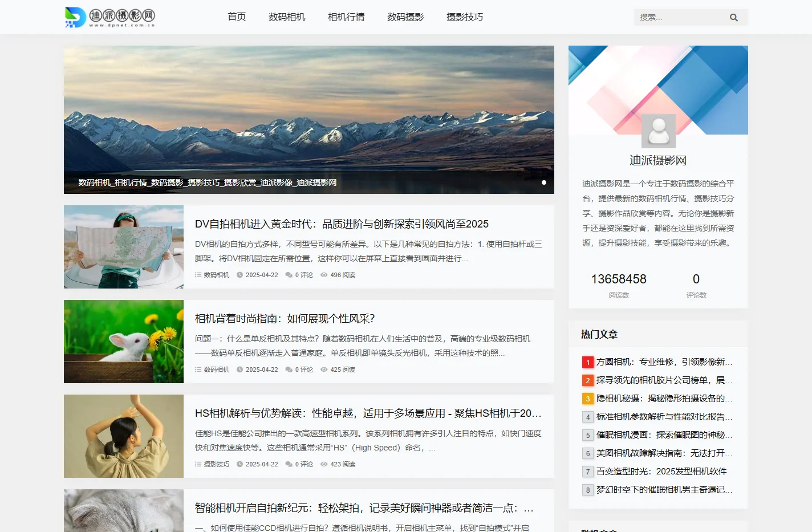
Task: Click 数码相机 tag under DV自拍相机 article
Action: click(217, 275)
